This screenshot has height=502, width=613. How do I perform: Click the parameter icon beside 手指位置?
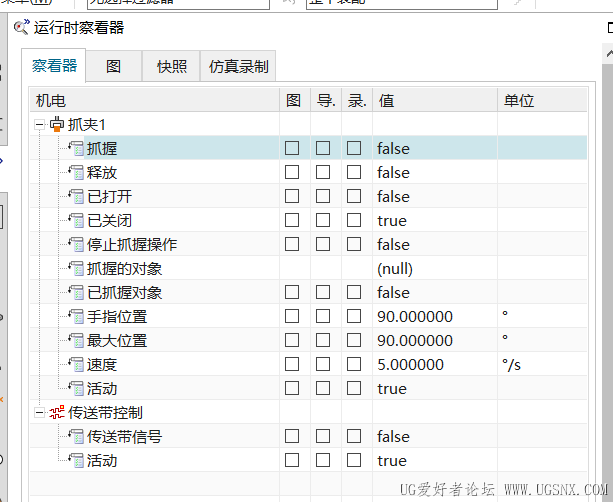[x=76, y=317]
